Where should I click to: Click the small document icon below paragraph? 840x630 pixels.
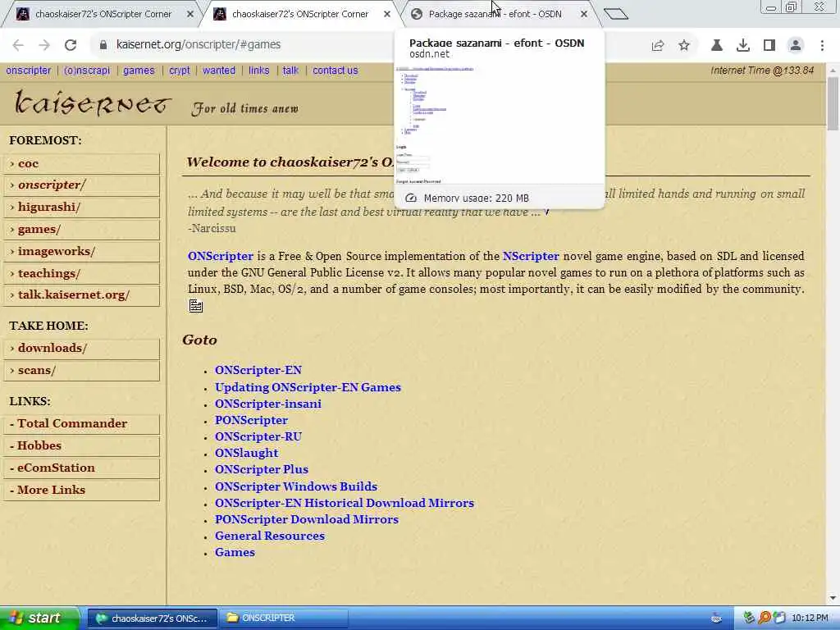(196, 307)
